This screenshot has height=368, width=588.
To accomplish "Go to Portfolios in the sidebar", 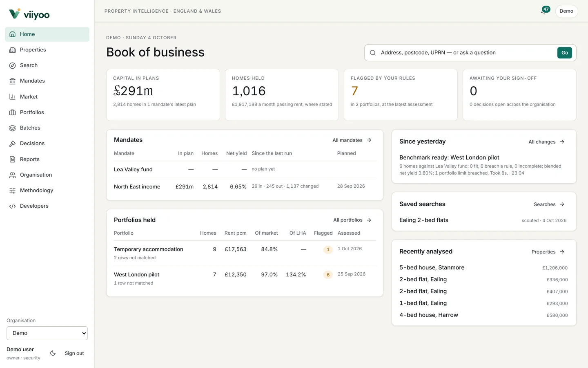I will pyautogui.click(x=47, y=112).
